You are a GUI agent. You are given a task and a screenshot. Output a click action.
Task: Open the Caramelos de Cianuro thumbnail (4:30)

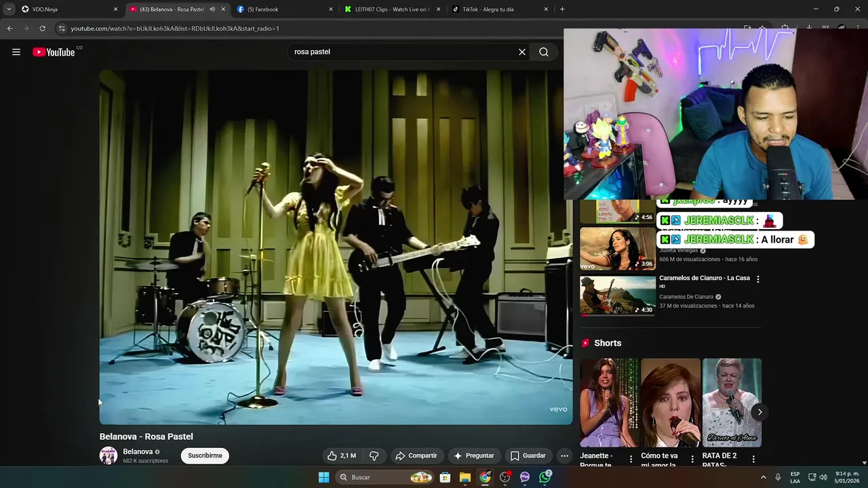(x=618, y=295)
